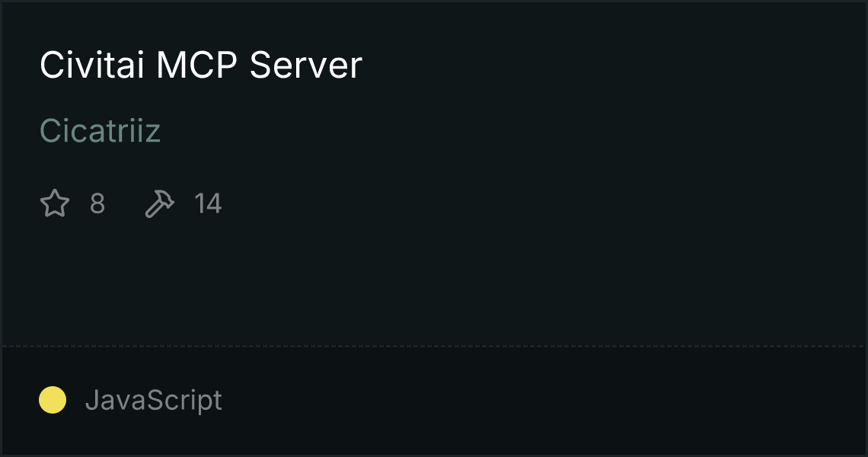
Task: Click the word Civitai in the title
Action: 92,65
